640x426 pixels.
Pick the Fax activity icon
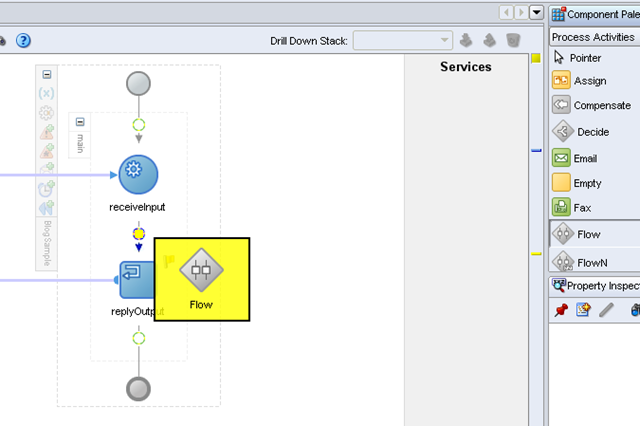561,207
